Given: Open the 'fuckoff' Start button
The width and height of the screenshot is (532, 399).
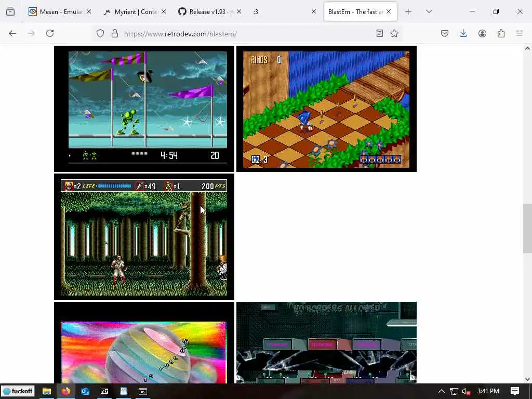Looking at the screenshot, I should (x=18, y=391).
